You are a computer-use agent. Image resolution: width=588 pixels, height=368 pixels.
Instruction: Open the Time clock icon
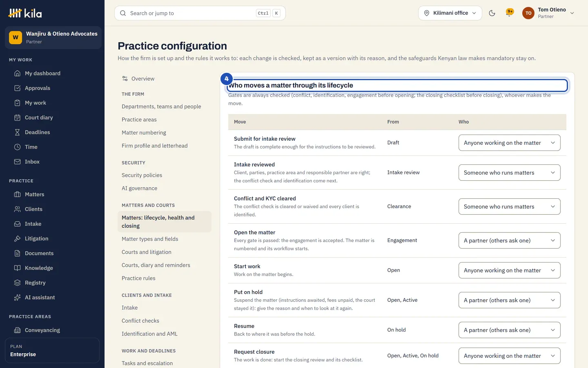(x=17, y=147)
